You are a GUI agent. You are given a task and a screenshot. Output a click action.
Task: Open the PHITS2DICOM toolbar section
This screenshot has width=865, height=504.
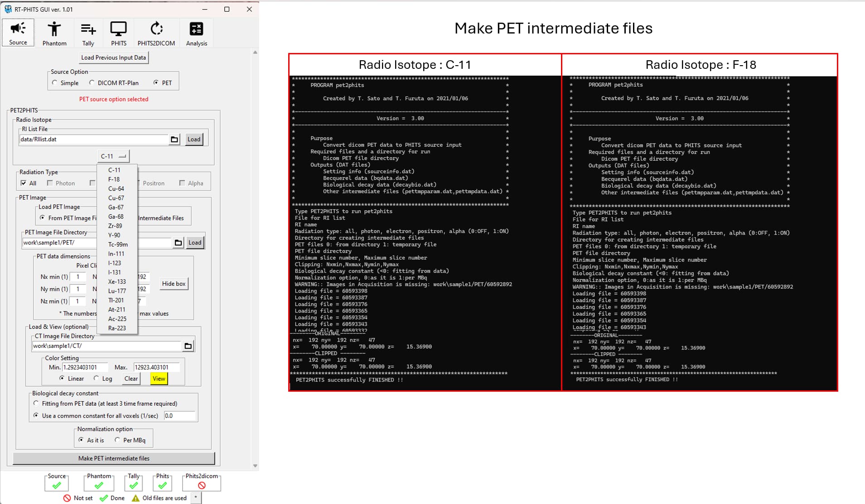(156, 33)
